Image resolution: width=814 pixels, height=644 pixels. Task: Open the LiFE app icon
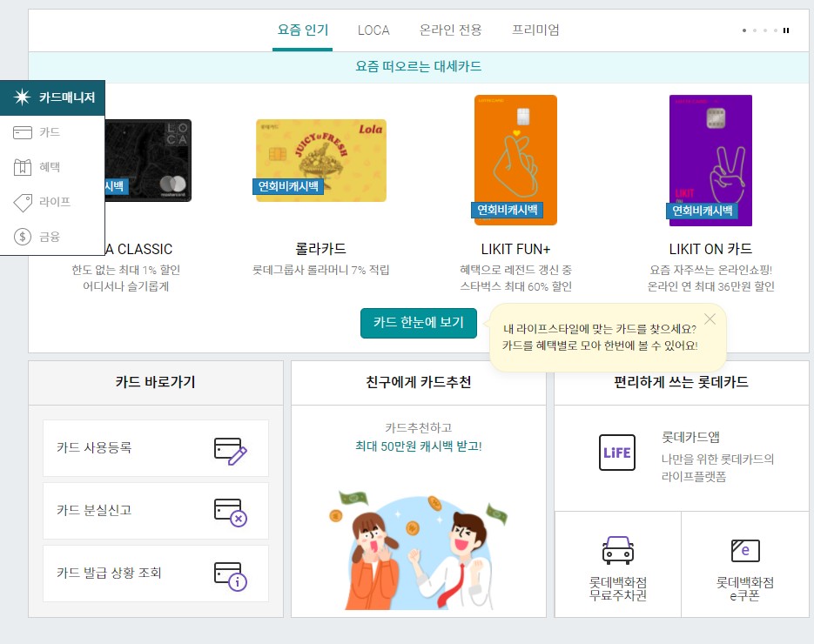coord(617,453)
